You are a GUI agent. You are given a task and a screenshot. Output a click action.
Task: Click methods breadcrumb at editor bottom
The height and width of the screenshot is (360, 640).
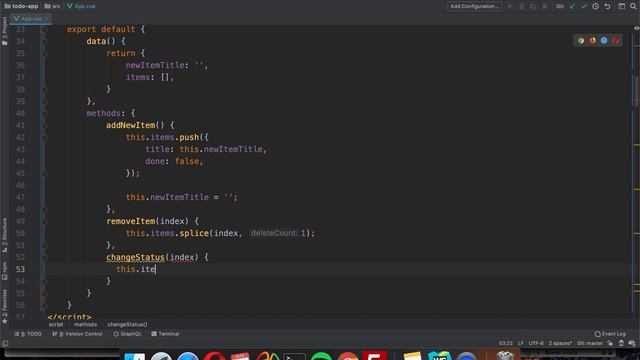click(85, 324)
